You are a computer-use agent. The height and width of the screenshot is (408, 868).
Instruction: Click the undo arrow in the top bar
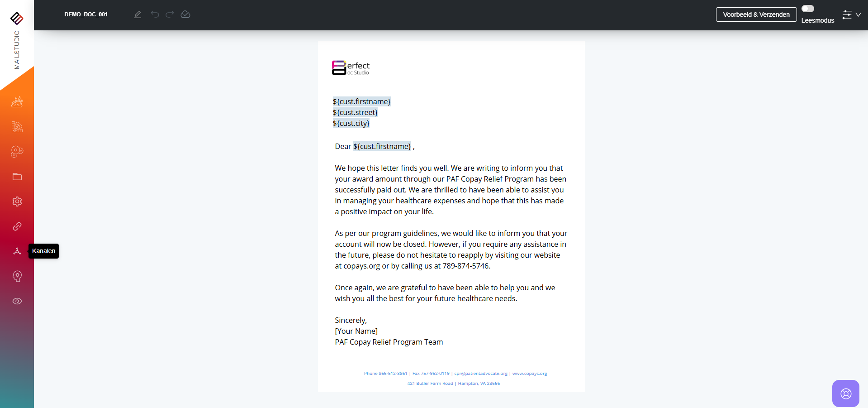pos(155,14)
